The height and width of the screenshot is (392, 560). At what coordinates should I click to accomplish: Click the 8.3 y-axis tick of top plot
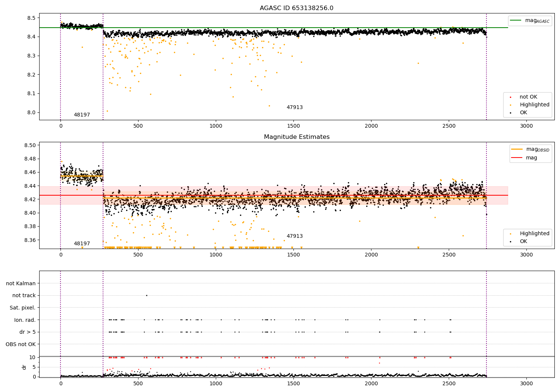(31, 56)
